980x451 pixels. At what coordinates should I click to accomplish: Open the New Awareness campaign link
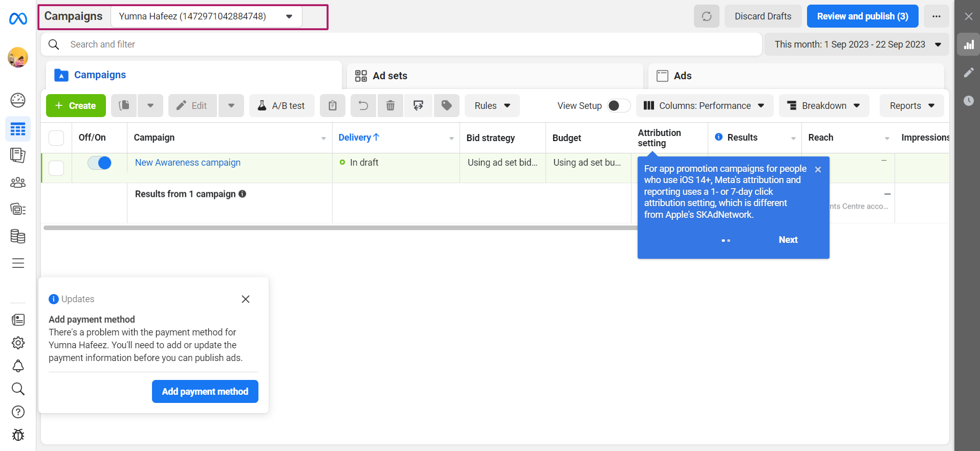pos(188,163)
